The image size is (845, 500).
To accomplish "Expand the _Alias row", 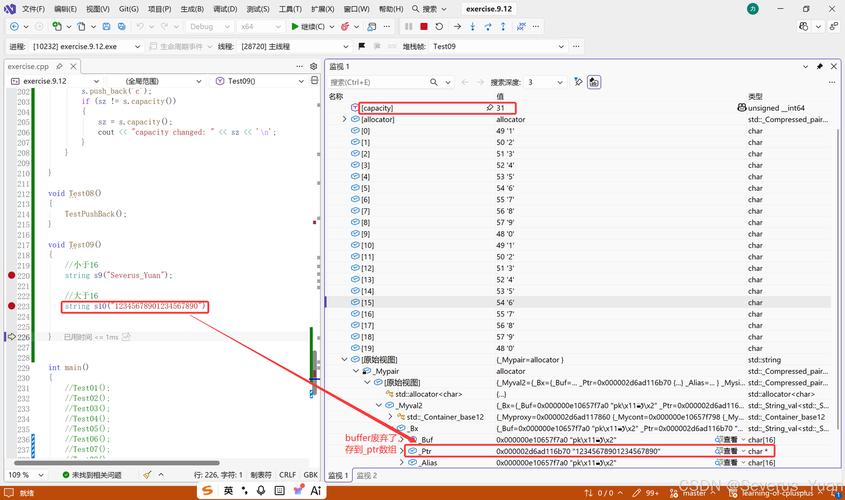I will (x=401, y=462).
